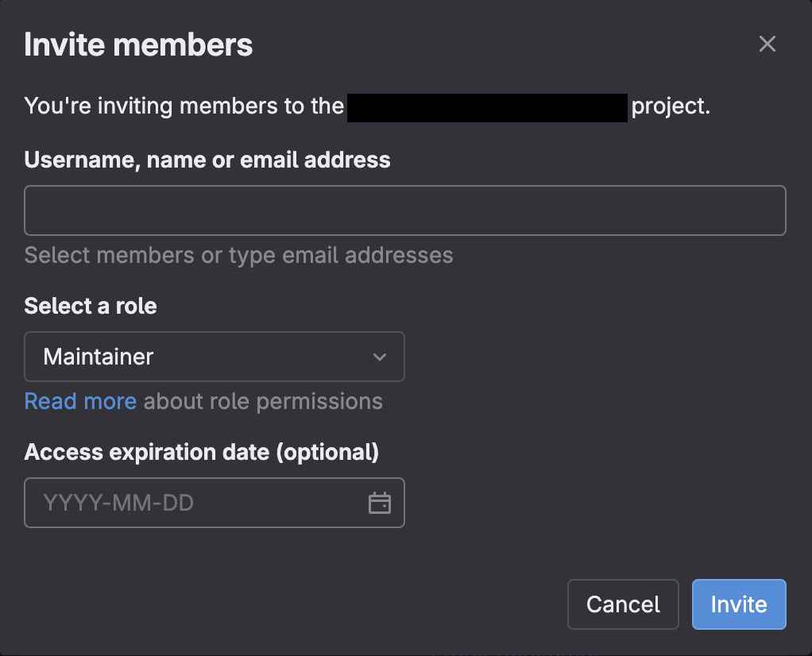Click the blue Invite button
The width and height of the screenshot is (812, 656).
tap(739, 604)
